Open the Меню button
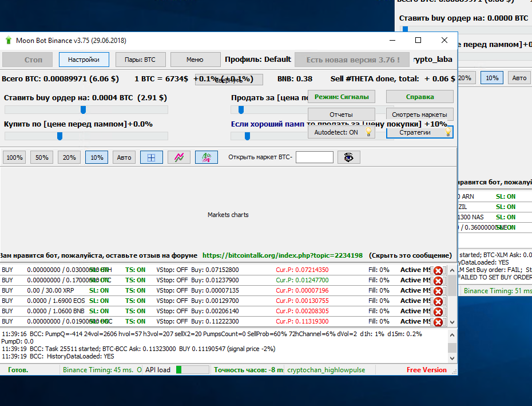The width and height of the screenshot is (532, 406). point(195,60)
